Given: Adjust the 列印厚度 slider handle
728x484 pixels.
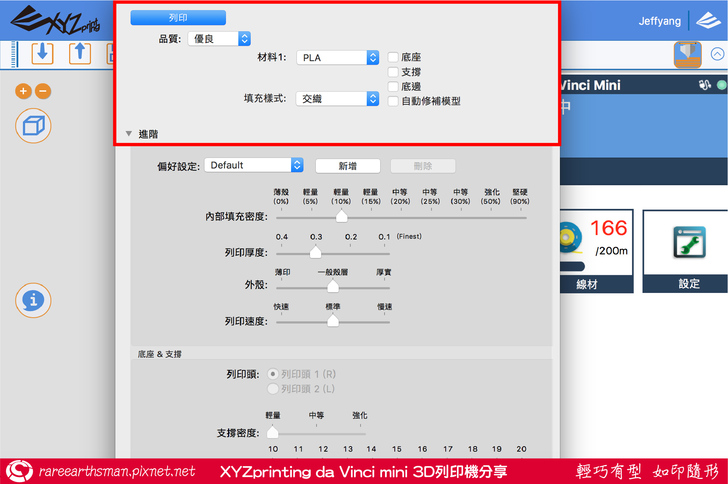Looking at the screenshot, I should (316, 252).
